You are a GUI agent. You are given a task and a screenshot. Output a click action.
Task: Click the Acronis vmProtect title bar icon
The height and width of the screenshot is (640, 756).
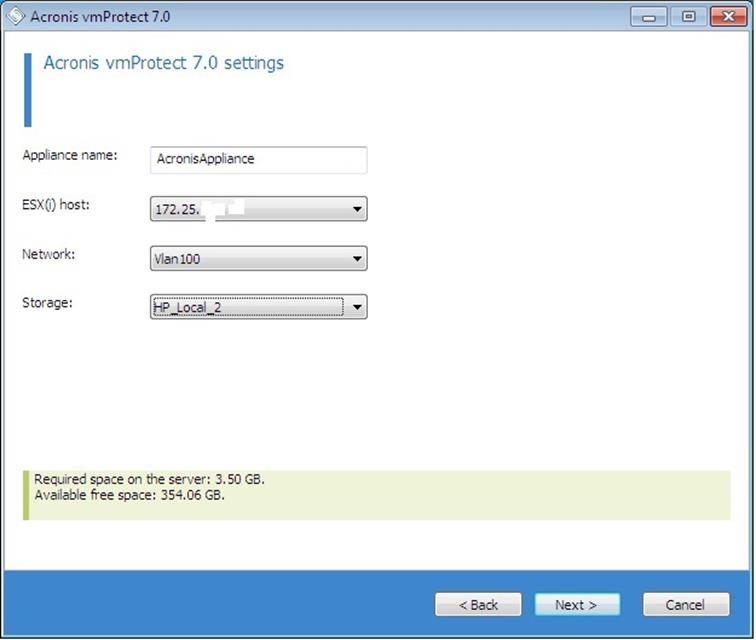coord(15,16)
